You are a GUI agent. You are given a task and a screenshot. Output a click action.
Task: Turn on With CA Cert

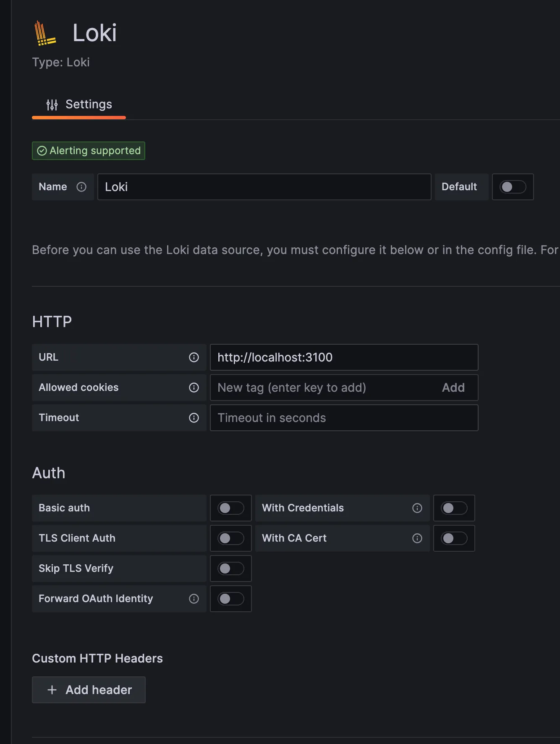point(454,538)
